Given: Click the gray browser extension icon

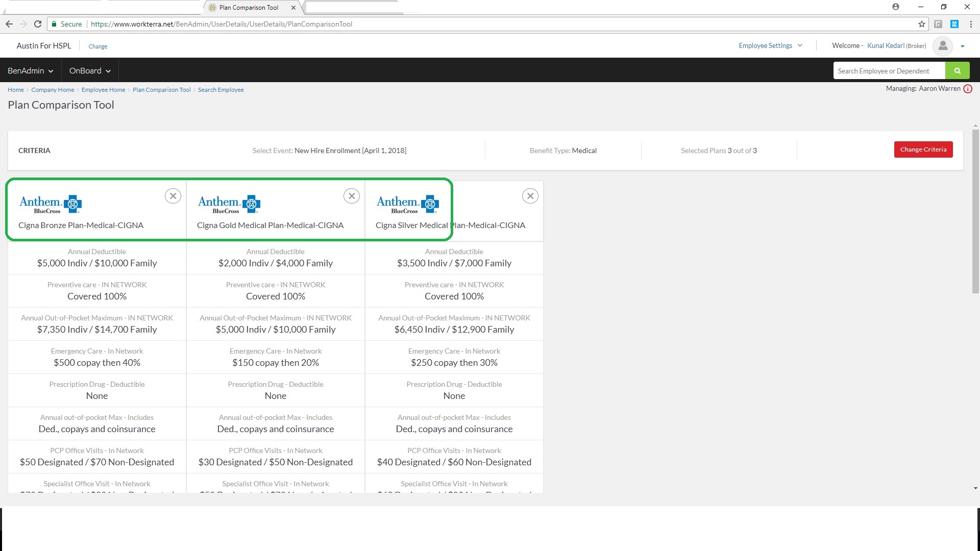Looking at the screenshot, I should pyautogui.click(x=938, y=24).
